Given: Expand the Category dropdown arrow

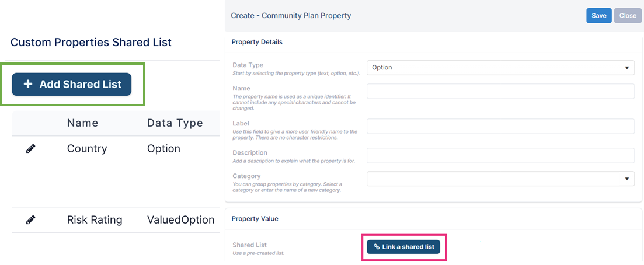Looking at the screenshot, I should tap(626, 179).
